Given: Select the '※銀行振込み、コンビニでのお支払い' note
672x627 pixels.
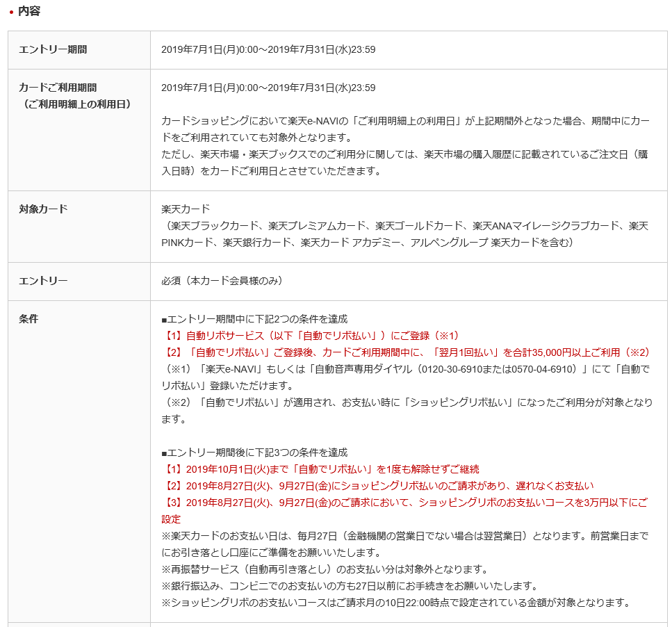Looking at the screenshot, I should (x=350, y=587).
